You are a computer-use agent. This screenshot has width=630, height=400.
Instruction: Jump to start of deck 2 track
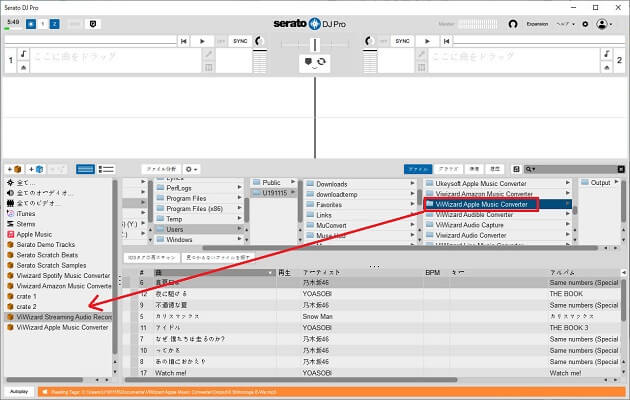click(x=446, y=41)
